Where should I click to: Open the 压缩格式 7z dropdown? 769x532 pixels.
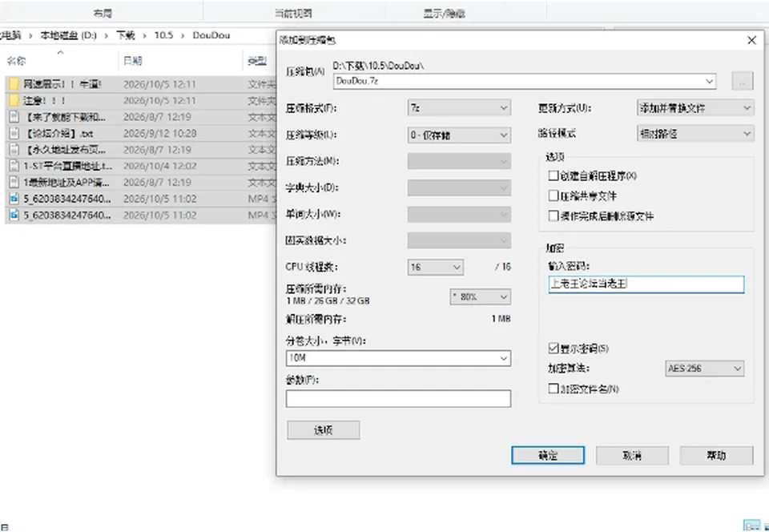459,108
